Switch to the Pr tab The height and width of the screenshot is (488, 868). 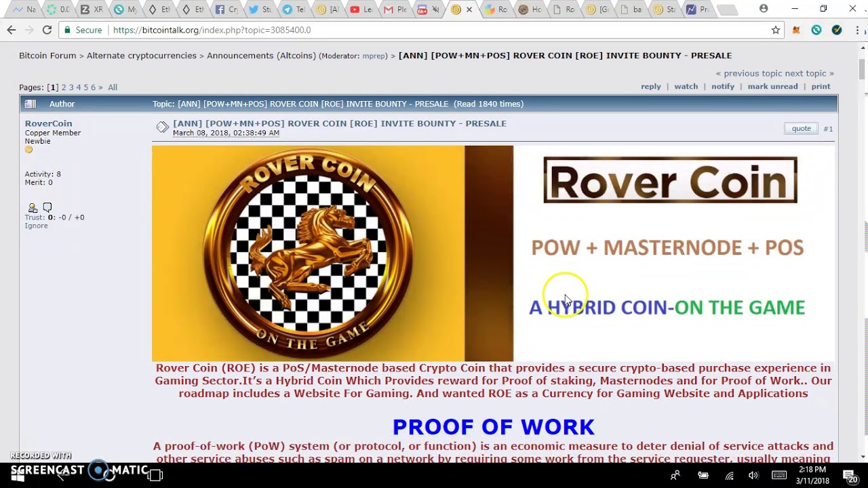tap(698, 9)
